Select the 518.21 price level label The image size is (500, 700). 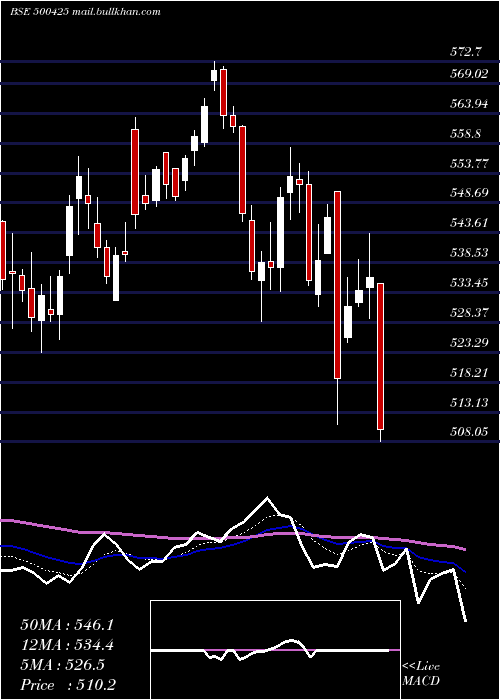pos(469,372)
